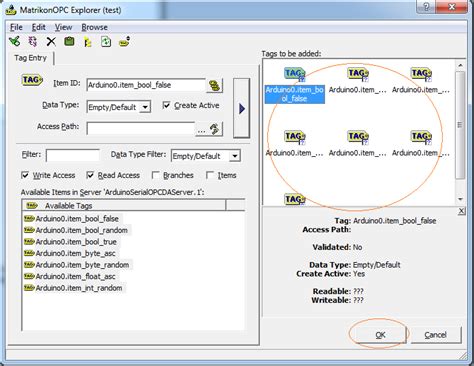Select Arduino0.item_bool_random in Available Tags list
The height and width of the screenshot is (366, 474).
[82, 230]
